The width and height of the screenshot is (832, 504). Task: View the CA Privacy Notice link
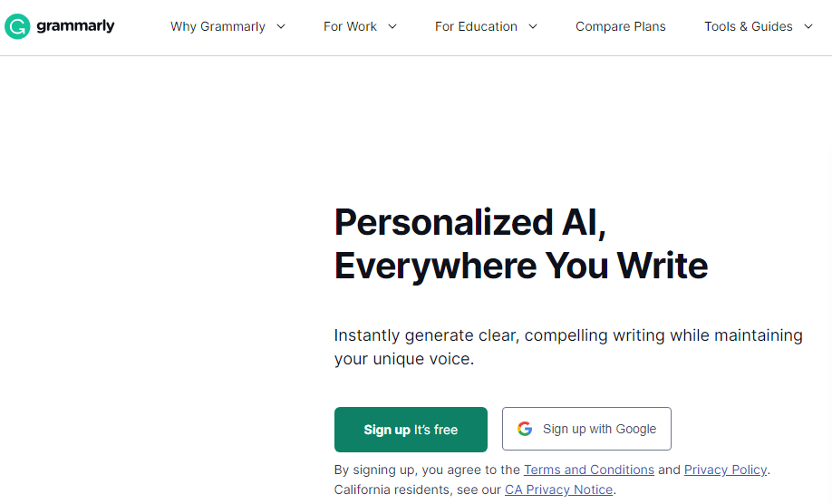click(559, 489)
